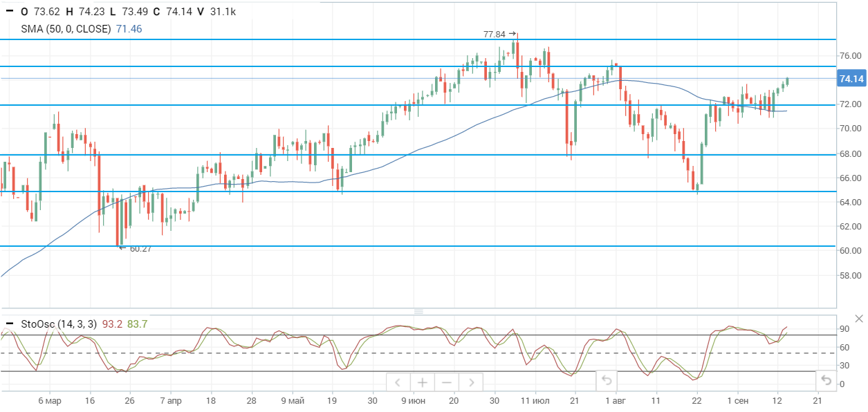868x412 pixels.
Task: Click the undo arrow in the axis corner
Action: tap(825, 380)
